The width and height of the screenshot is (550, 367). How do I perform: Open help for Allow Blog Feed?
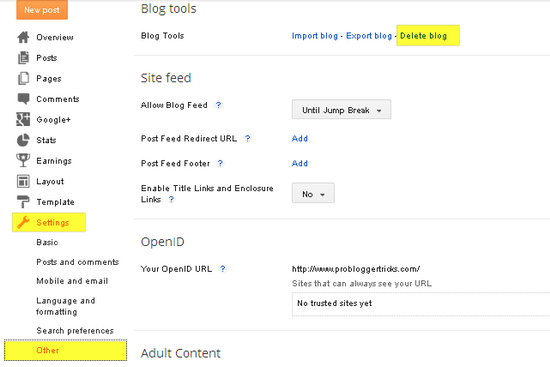[219, 105]
